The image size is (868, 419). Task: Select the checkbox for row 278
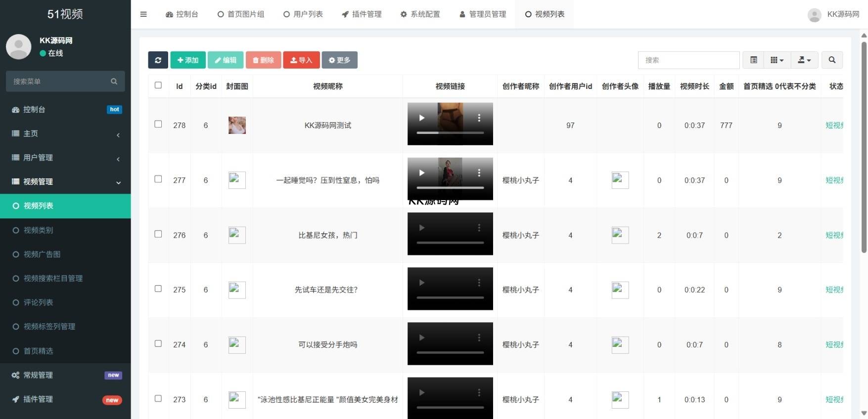pos(158,124)
